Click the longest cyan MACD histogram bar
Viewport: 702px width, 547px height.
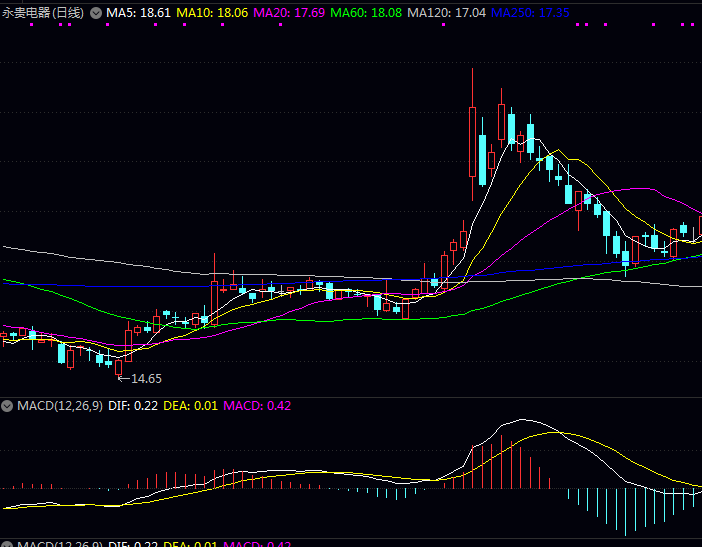[625, 511]
